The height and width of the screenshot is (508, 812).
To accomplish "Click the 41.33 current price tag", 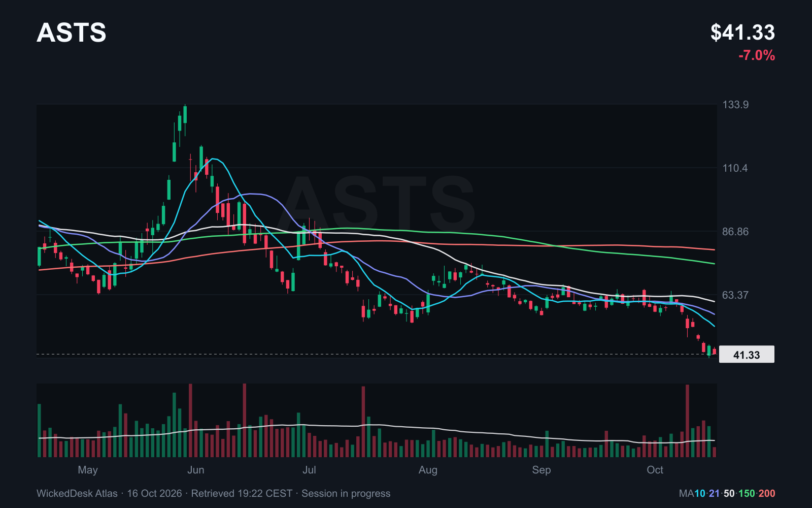I will tap(747, 355).
